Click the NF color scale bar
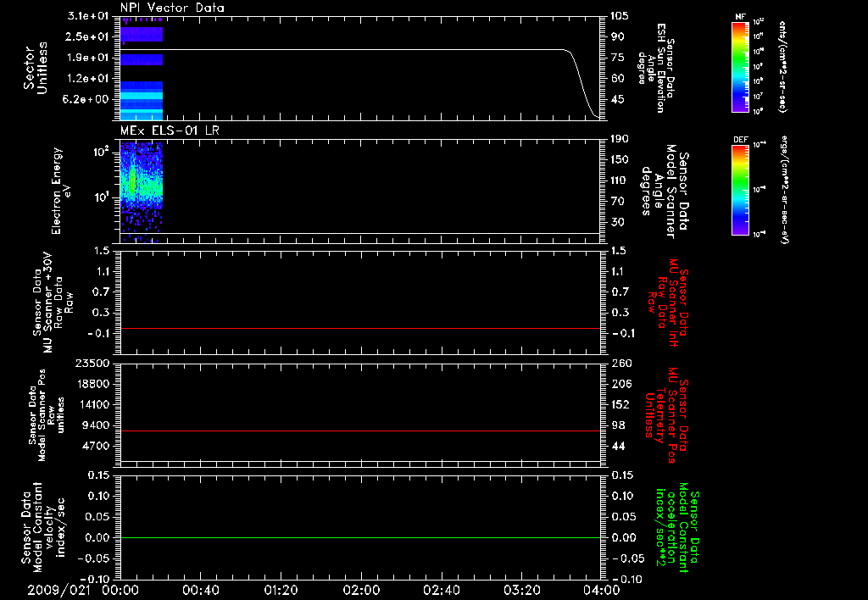Screen dimensions: 868x600 click(x=741, y=66)
